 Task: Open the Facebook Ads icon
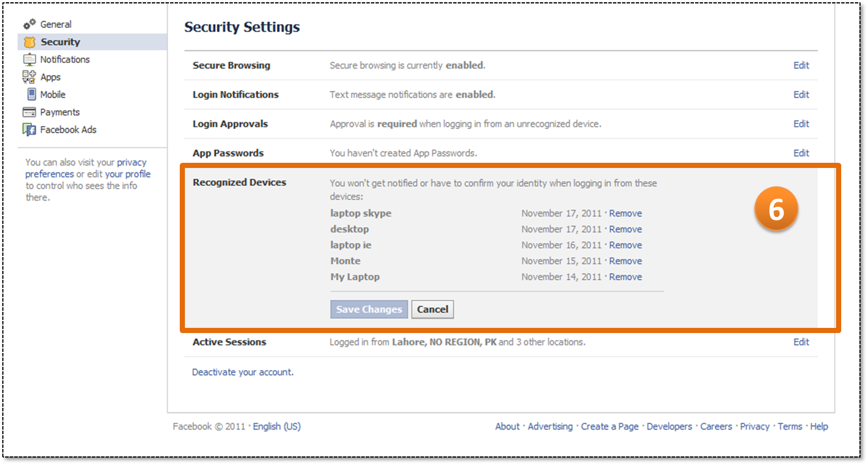click(29, 130)
